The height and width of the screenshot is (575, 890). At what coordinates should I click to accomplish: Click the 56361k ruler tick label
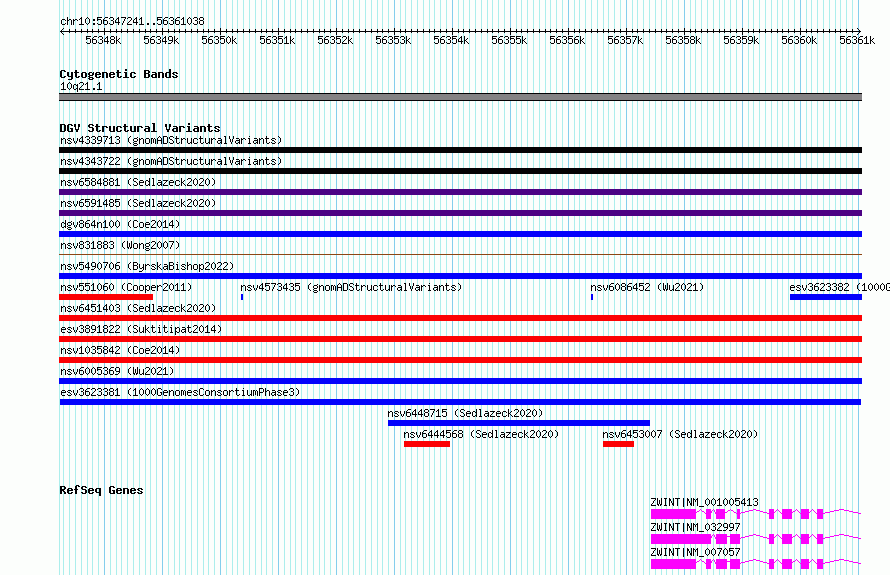coord(857,40)
